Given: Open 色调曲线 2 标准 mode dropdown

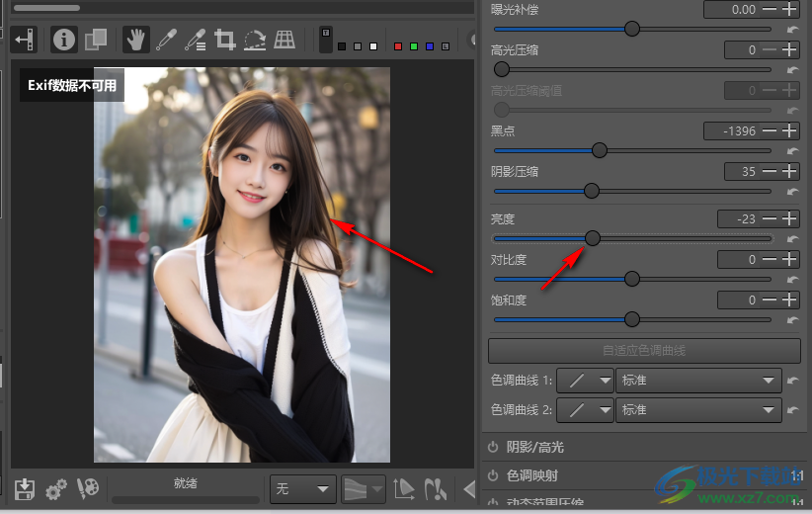Looking at the screenshot, I should (698, 410).
